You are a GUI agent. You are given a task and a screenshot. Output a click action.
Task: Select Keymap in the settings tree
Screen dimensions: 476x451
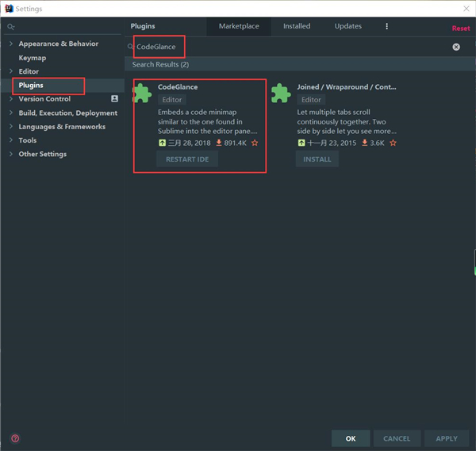pyautogui.click(x=33, y=58)
